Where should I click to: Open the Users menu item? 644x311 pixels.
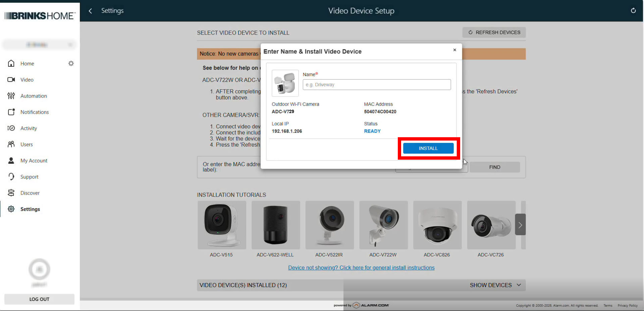point(26,145)
